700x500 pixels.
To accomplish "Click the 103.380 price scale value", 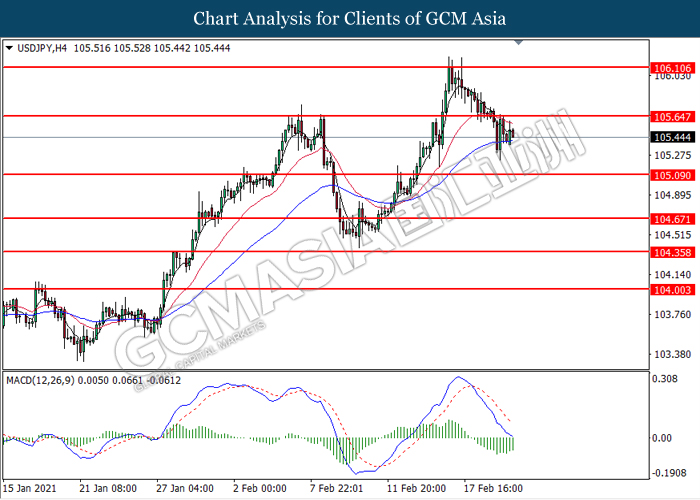I will pos(672,354).
